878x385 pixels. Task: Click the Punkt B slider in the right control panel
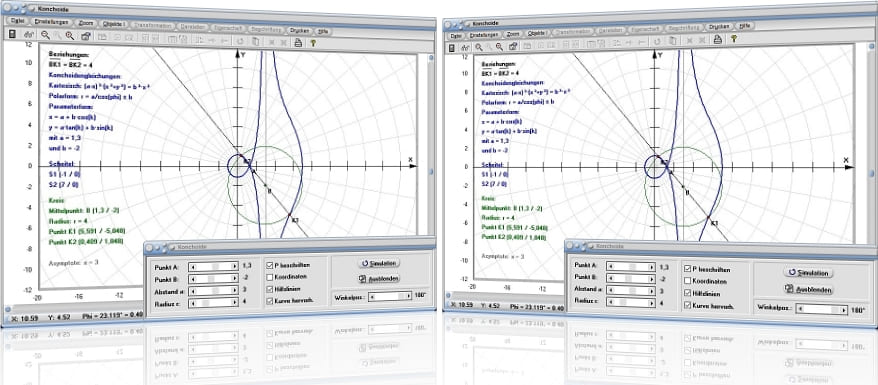631,279
